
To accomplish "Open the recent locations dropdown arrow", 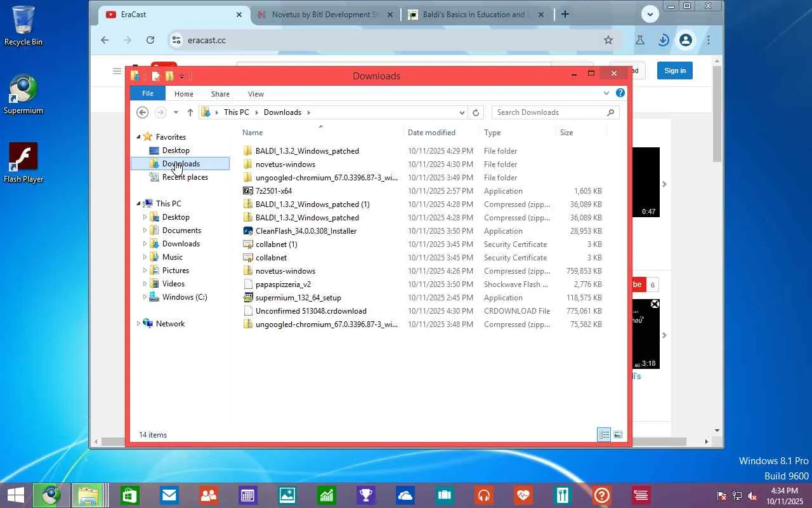I will [176, 112].
